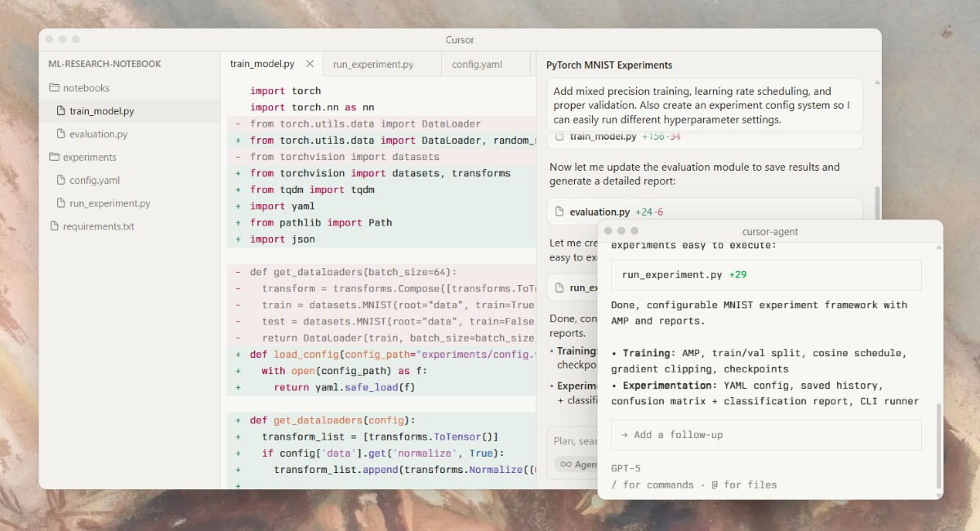Switch to the train_model.py editor tab
The height and width of the screenshot is (531, 980).
[x=262, y=64]
